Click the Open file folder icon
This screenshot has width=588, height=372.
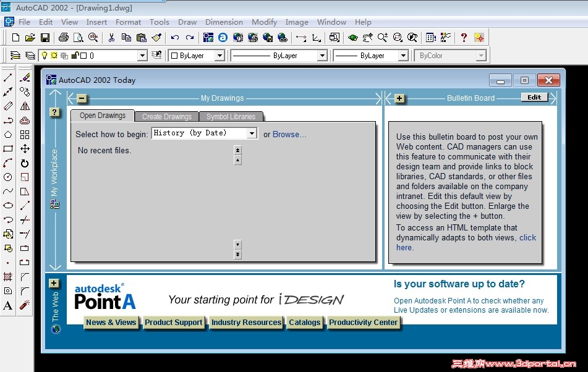(30, 38)
